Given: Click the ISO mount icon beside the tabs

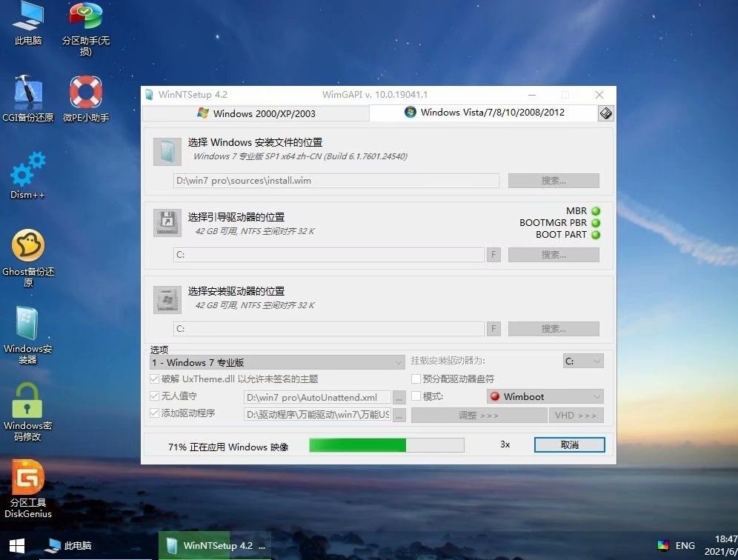Looking at the screenshot, I should [605, 113].
